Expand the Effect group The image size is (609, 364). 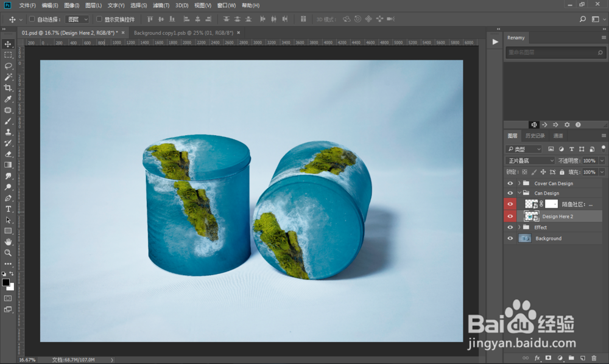coord(519,228)
